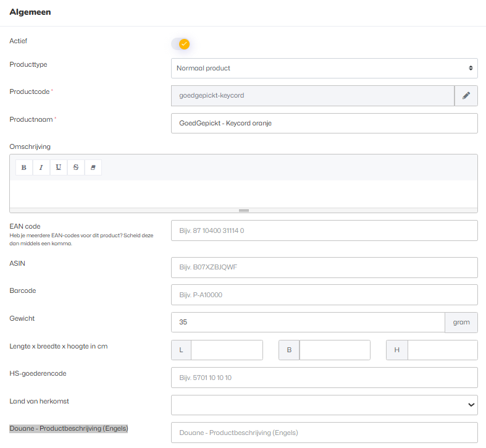Click the pencil icon to edit Productcode
The width and height of the screenshot is (486, 448).
pyautogui.click(x=466, y=96)
